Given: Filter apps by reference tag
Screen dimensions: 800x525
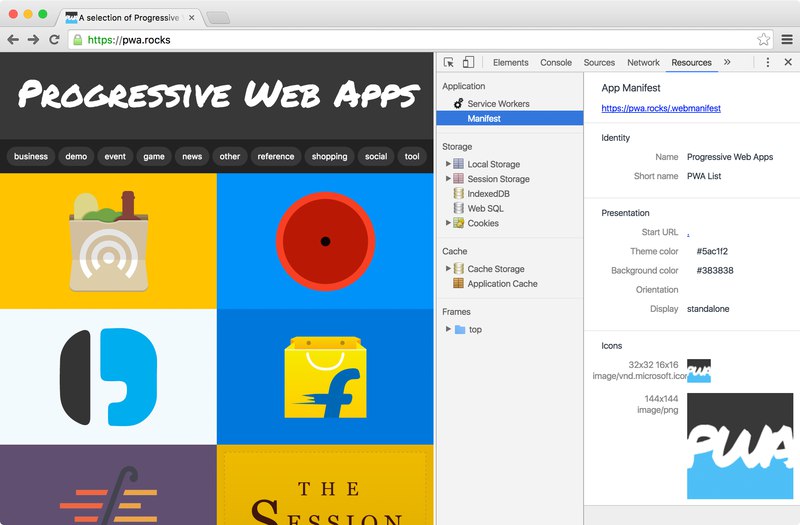Looking at the screenshot, I should coord(276,156).
